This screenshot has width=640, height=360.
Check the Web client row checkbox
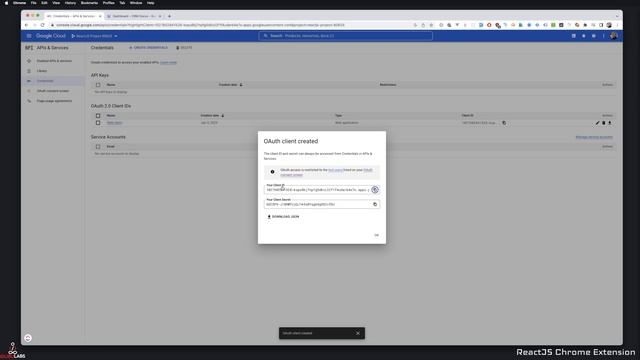pos(98,122)
